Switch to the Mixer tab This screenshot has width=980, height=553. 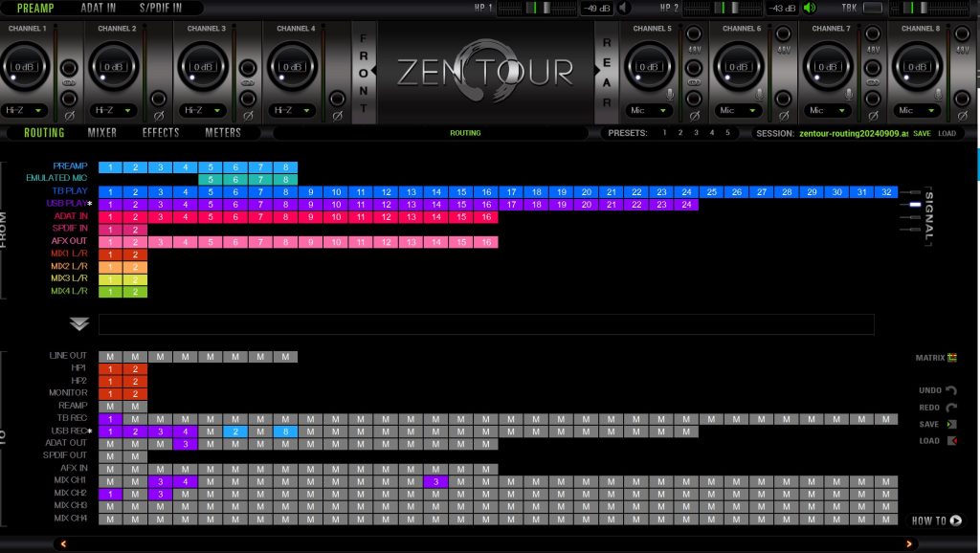[102, 133]
